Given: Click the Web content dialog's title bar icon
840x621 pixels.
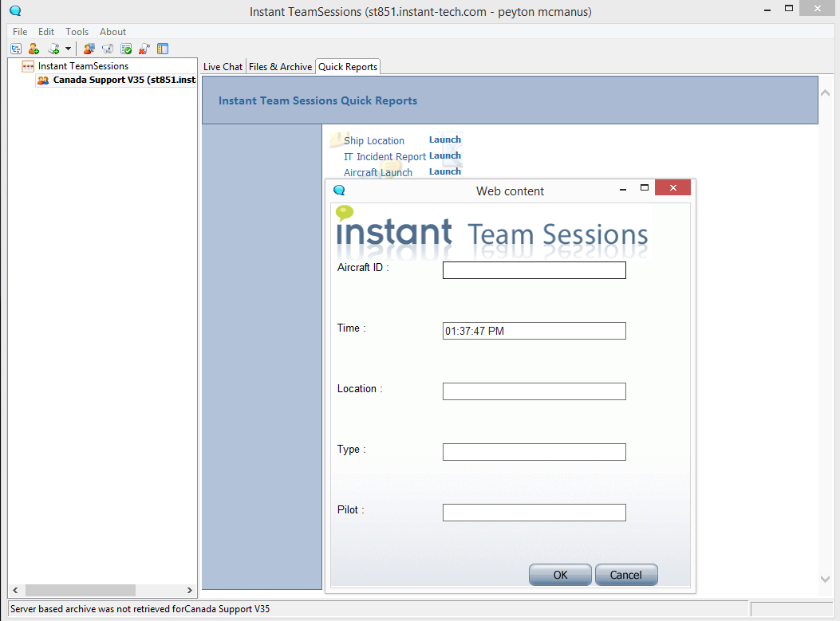Looking at the screenshot, I should click(x=339, y=190).
